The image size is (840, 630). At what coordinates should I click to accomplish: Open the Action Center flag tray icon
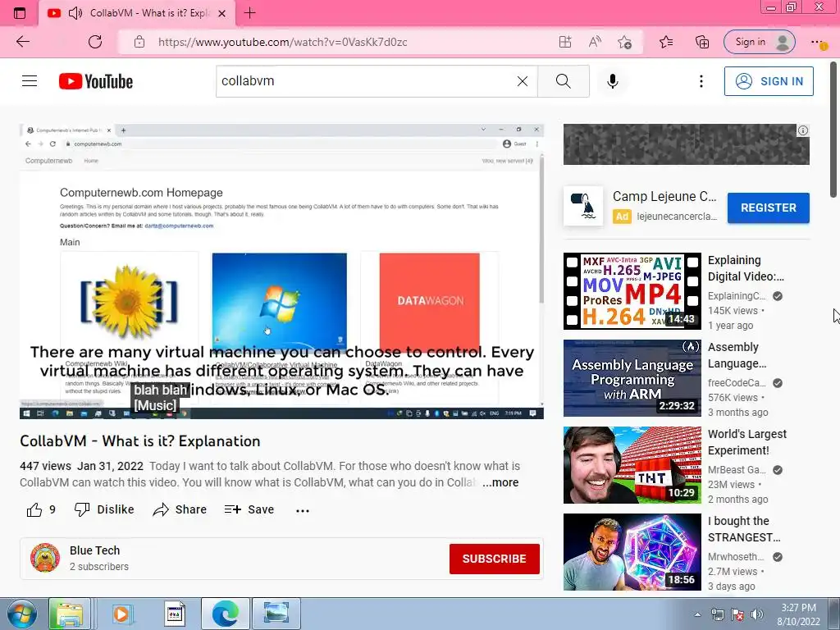[737, 614]
